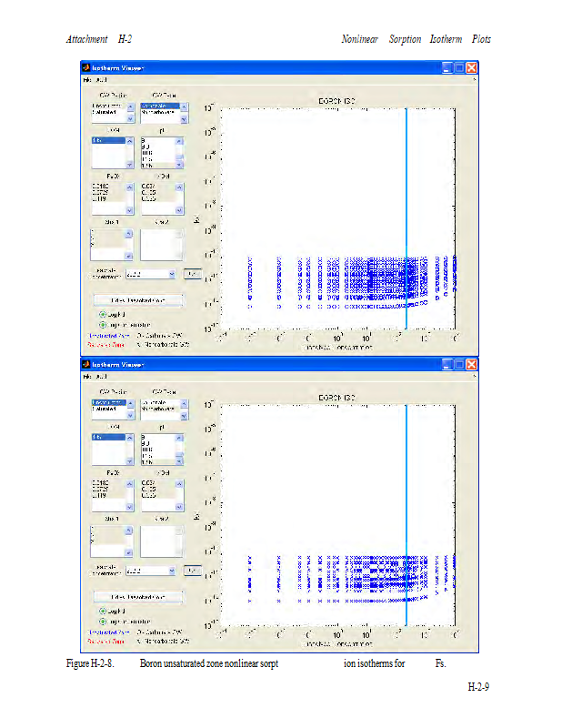
Task: Click MATLAB icon in bottom window title bar
Action: (x=86, y=364)
